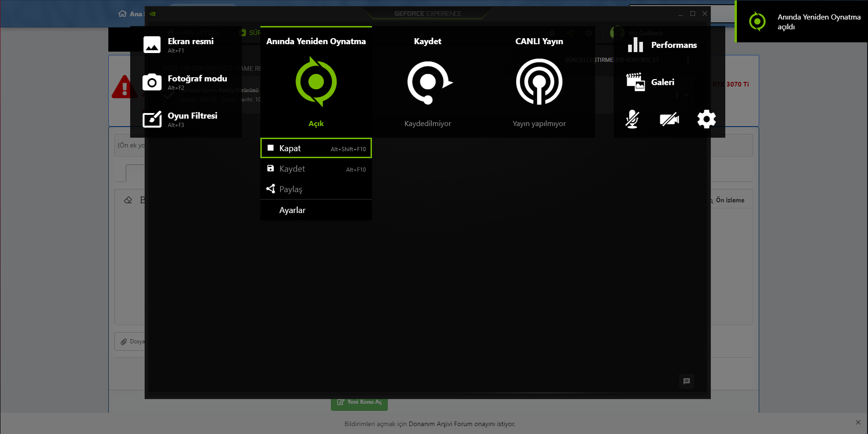The height and width of the screenshot is (434, 868).
Task: Click the green Anında Yeniden Oynatma icon
Action: [x=316, y=82]
